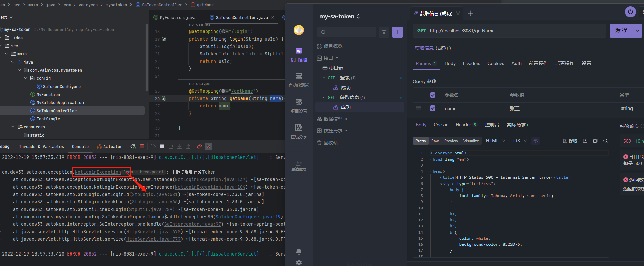Open 接口管理 in the Apifox sidebar
The image size is (644, 266).
click(299, 54)
